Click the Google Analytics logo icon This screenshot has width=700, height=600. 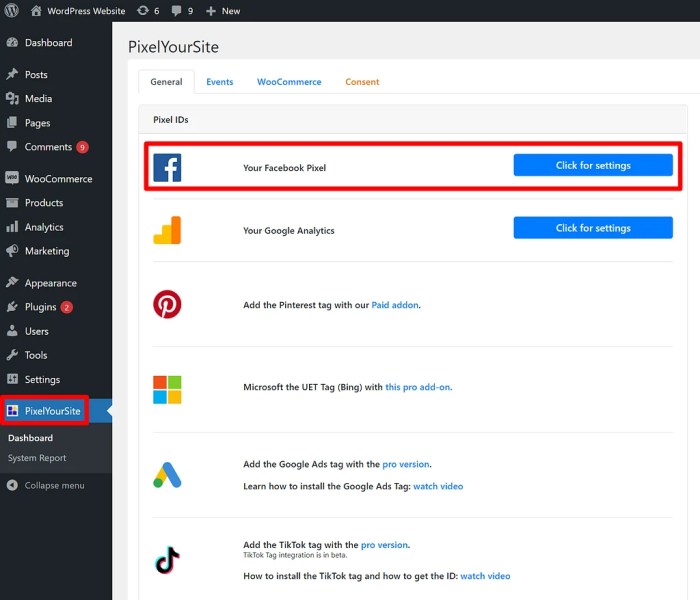click(167, 230)
